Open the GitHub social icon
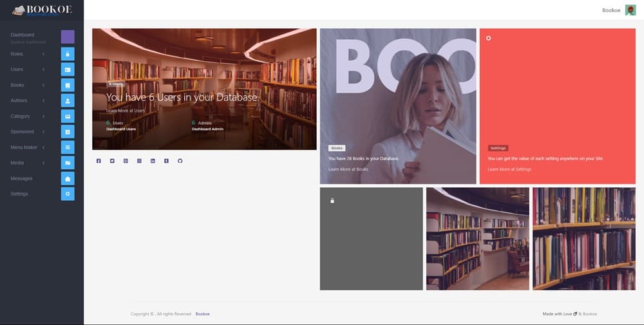Image resolution: width=644 pixels, height=325 pixels. click(180, 161)
